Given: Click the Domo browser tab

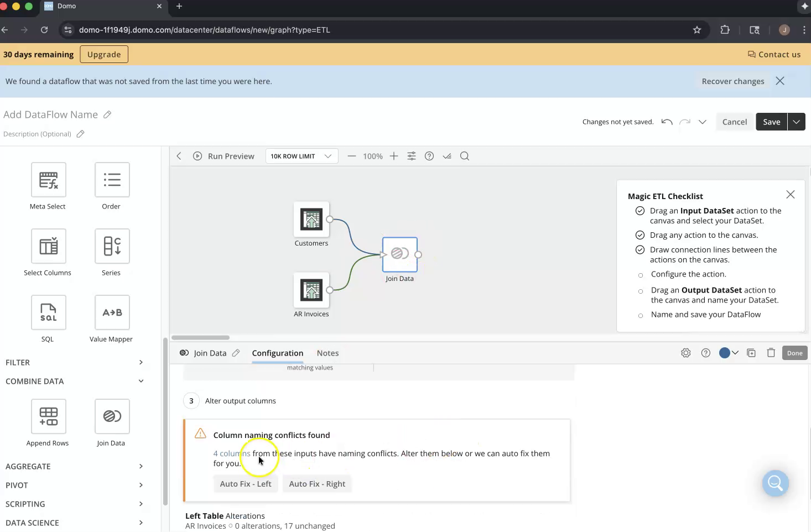Looking at the screenshot, I should tap(102, 7).
